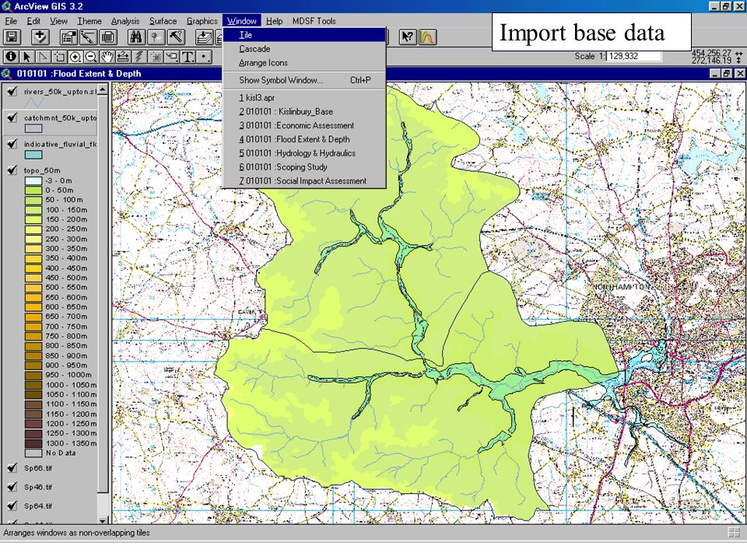Choose Cascade from the Window menu
The height and width of the screenshot is (560, 747).
(x=304, y=48)
